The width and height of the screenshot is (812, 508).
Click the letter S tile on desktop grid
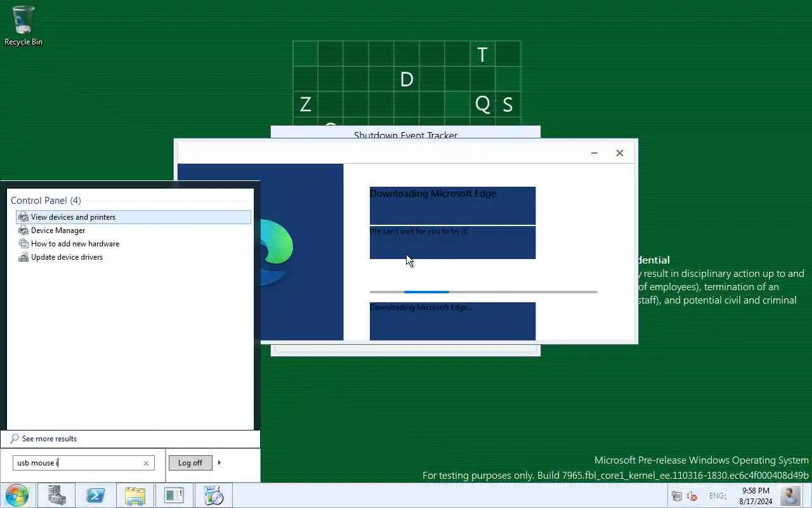click(x=508, y=104)
